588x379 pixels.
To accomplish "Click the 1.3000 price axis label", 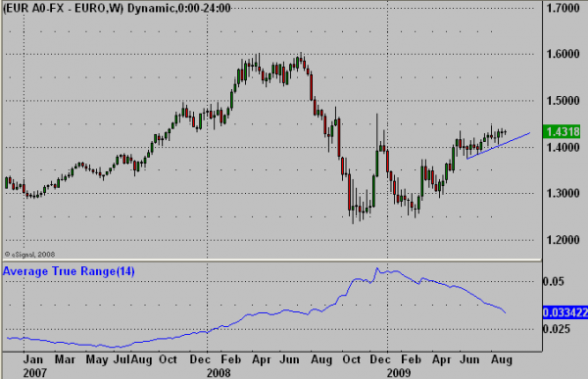I will [x=563, y=194].
